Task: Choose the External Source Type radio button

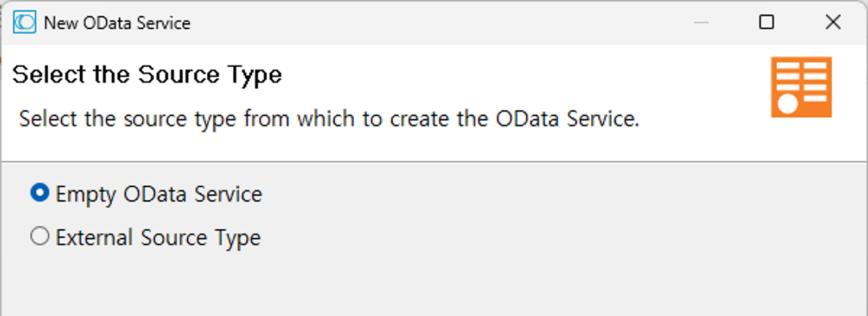Action: click(x=40, y=236)
